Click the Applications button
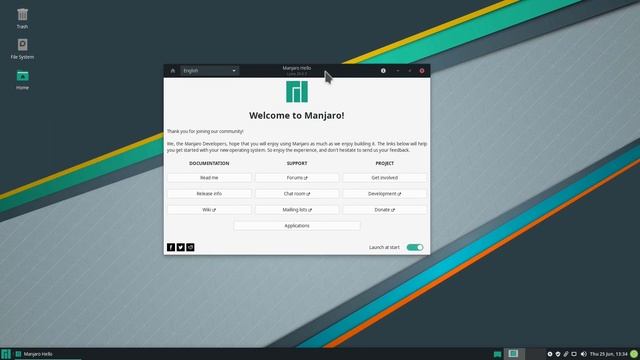This screenshot has height=360, width=640. pyautogui.click(x=297, y=225)
